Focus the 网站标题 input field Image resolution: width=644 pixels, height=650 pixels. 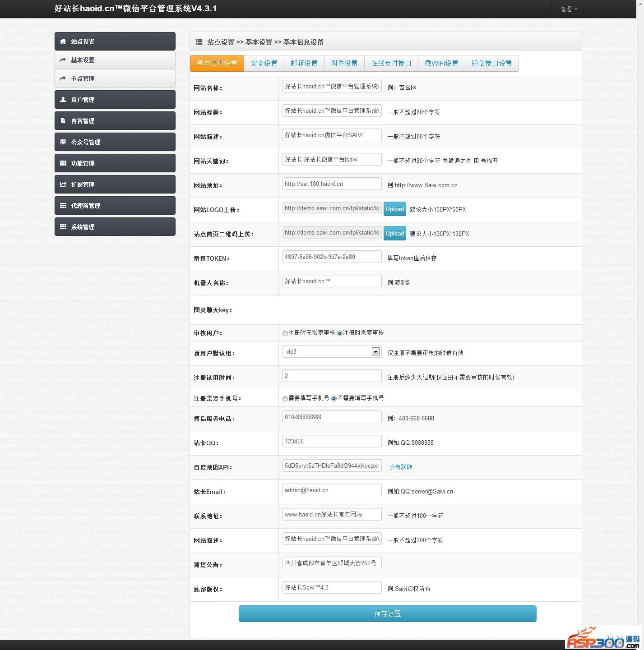tap(332, 111)
